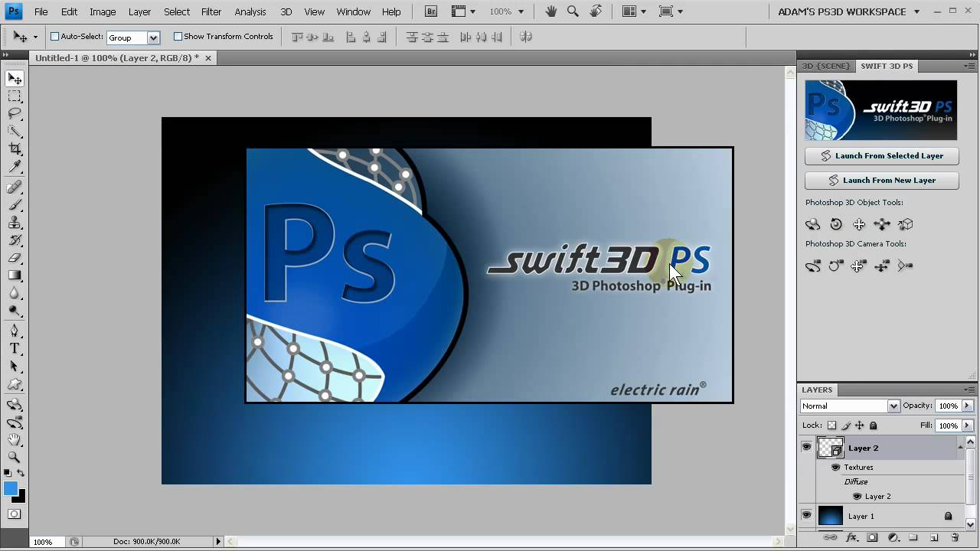Delete layer with trash icon

click(955, 538)
